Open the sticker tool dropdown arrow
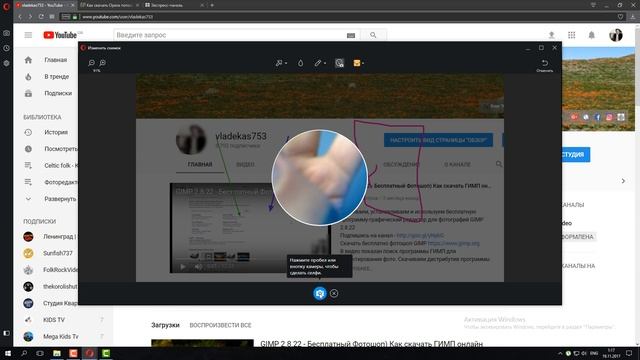 363,63
